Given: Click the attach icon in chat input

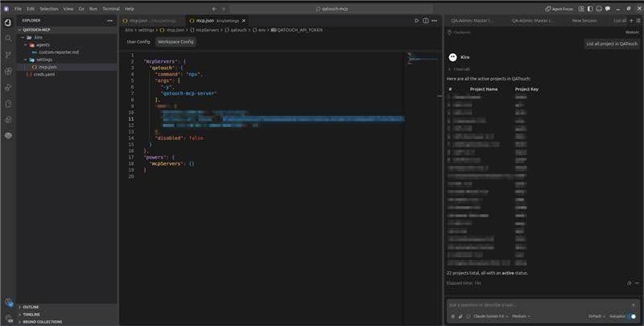Looking at the screenshot, I should coord(460,316).
